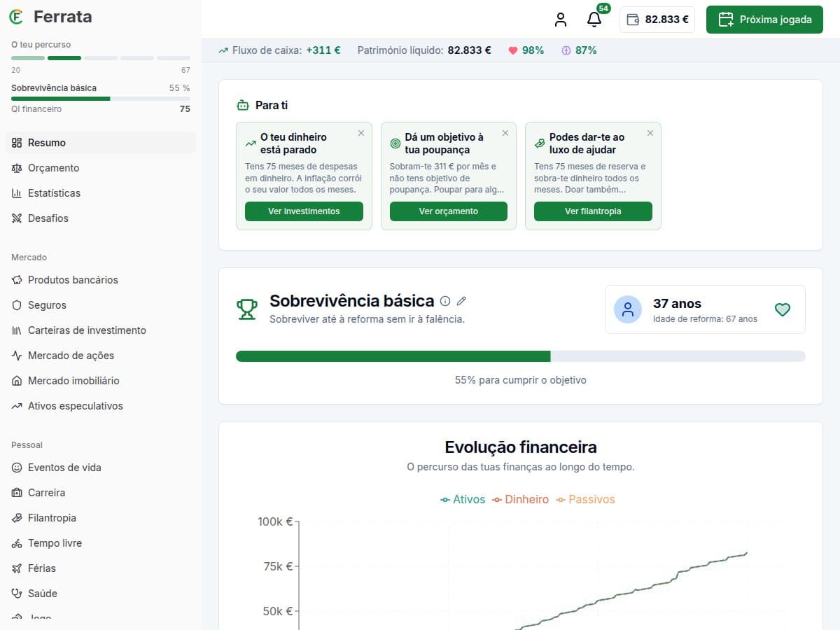The image size is (840, 630).
Task: Navigate to Produtos bancários
Action: click(x=101, y=280)
